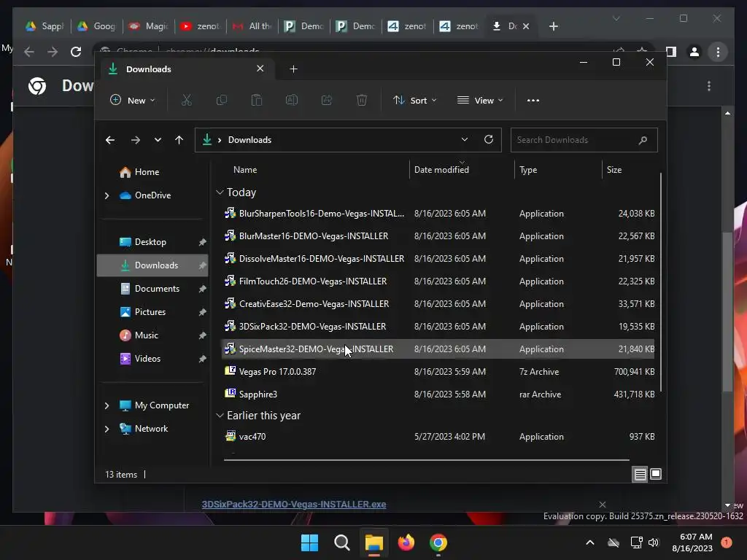
Task: Switch to the Sapph Google Drive tab
Action: [x=44, y=26]
